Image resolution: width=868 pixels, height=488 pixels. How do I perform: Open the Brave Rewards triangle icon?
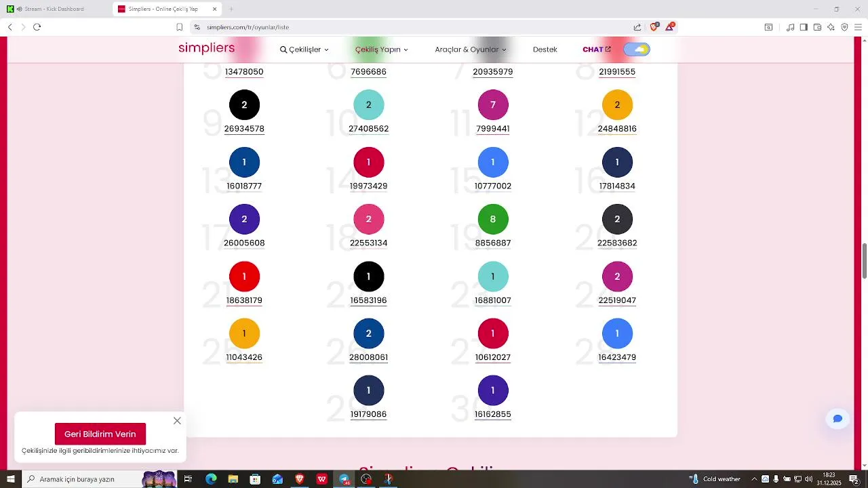tap(670, 27)
